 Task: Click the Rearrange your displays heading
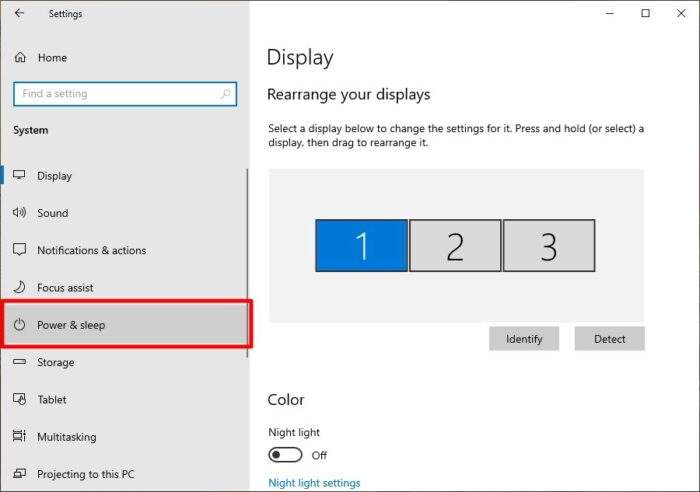[349, 94]
